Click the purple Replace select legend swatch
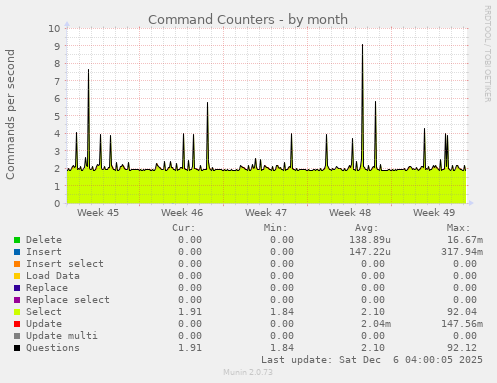Screen dimensions: 497x383 [x=17, y=300]
